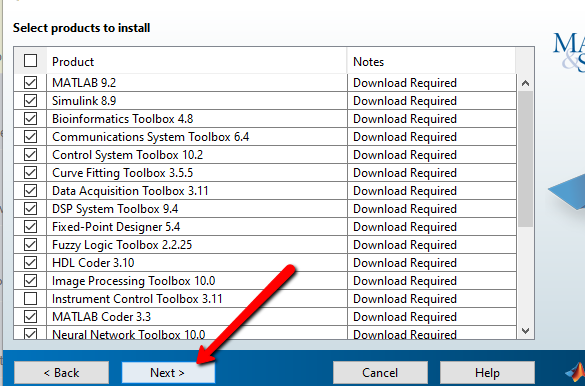Screen dimensions: 585x386
Task: Uncheck Image Processing Toolbox 10.0 checkbox
Action: coord(30,280)
